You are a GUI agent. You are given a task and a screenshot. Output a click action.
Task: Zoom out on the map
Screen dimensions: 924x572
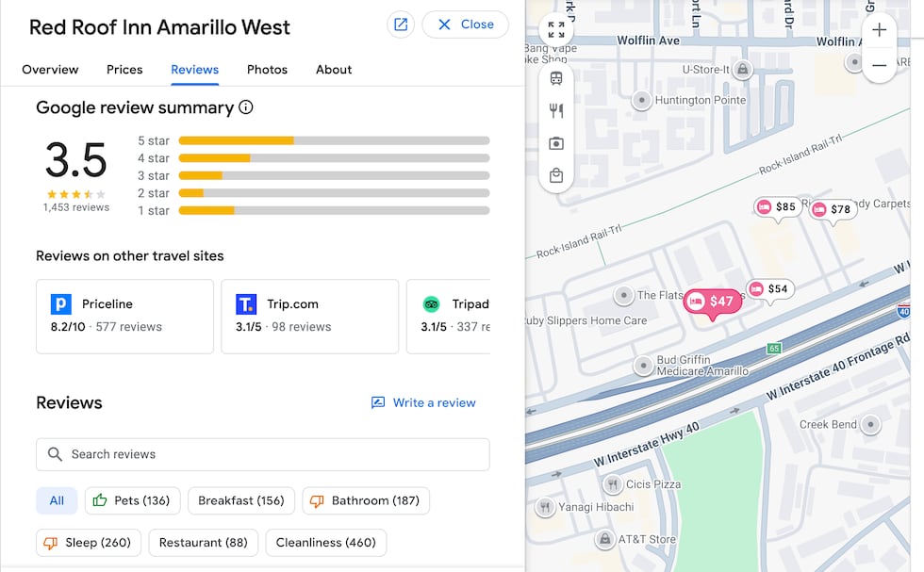(x=879, y=65)
